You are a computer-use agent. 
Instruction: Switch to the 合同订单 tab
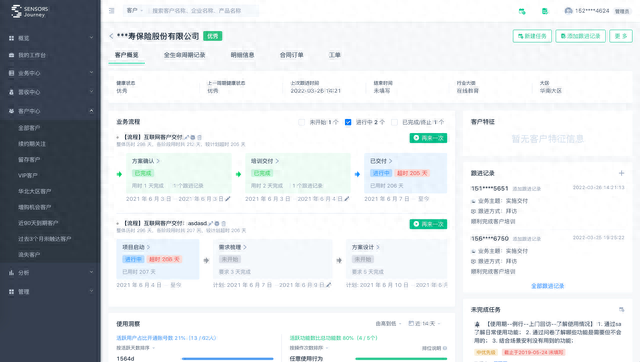coord(291,55)
